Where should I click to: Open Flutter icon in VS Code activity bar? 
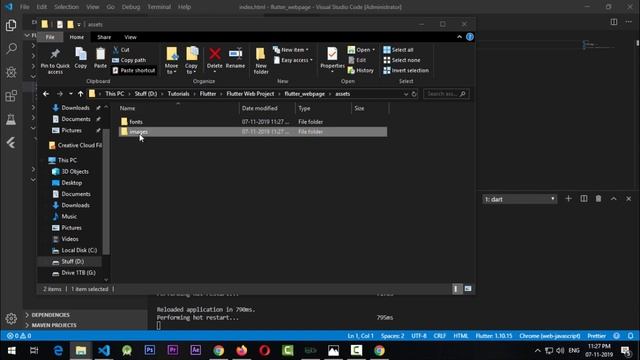tap(11, 142)
